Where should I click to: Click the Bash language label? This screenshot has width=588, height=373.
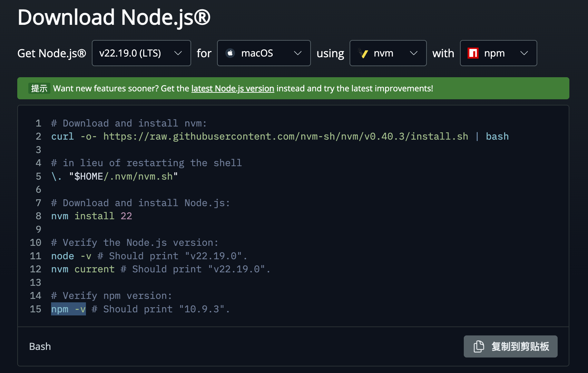click(40, 346)
